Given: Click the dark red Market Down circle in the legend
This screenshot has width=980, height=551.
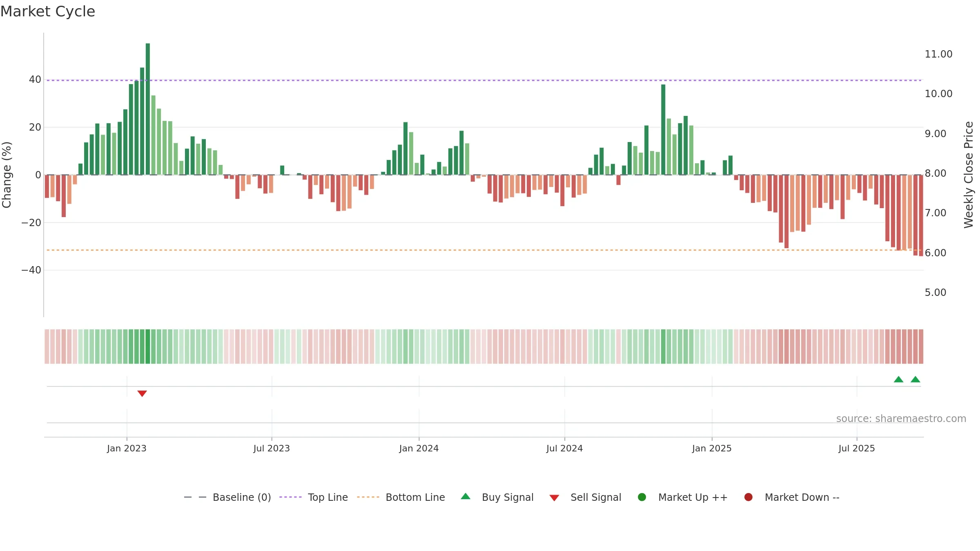Looking at the screenshot, I should tap(748, 497).
